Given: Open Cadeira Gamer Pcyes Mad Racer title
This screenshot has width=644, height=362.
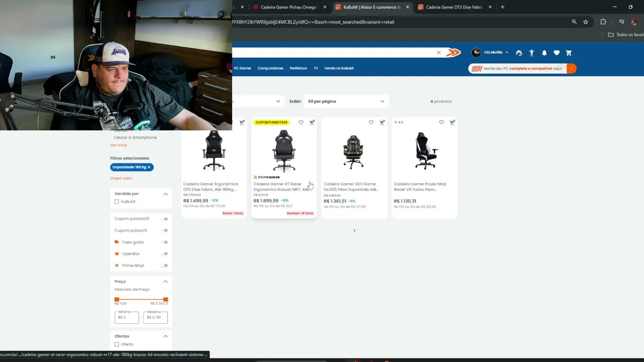Looking at the screenshot, I should point(420,187).
